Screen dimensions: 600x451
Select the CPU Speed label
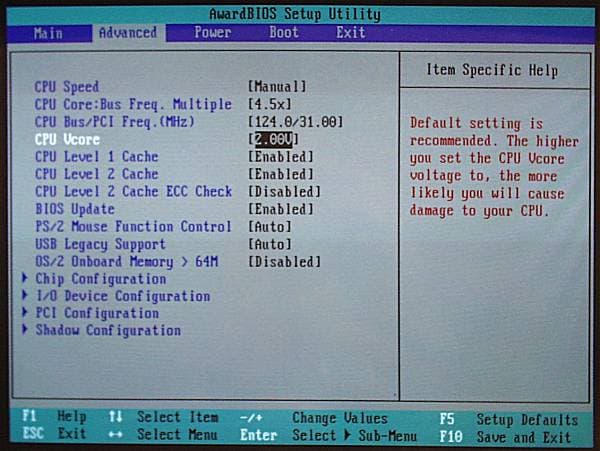click(x=67, y=87)
